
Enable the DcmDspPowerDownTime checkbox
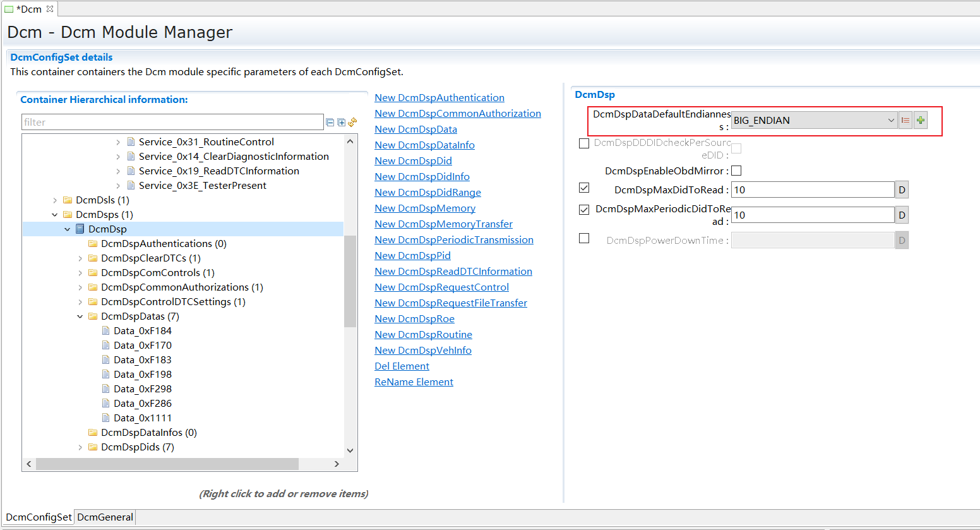click(x=583, y=238)
